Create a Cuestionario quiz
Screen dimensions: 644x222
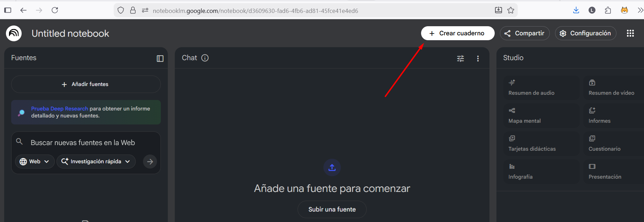614,143
